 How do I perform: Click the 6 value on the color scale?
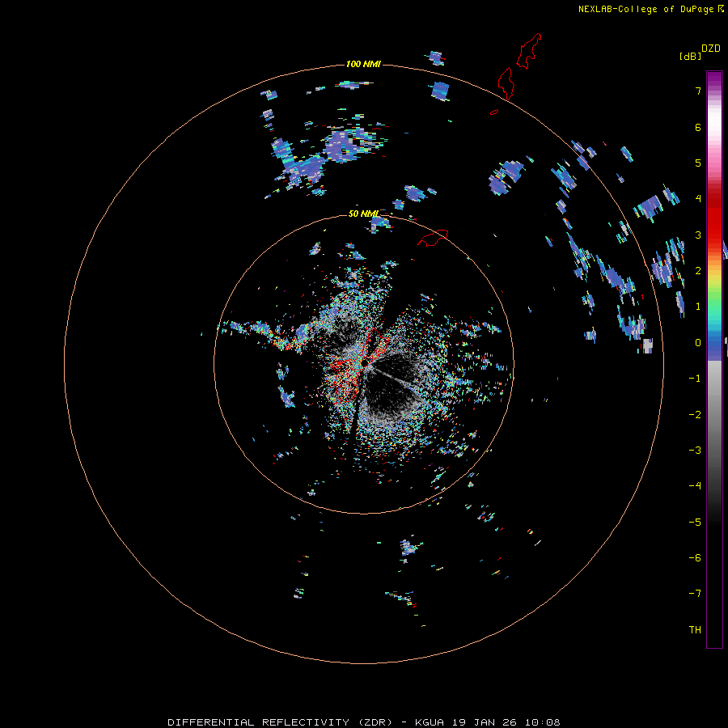(x=698, y=127)
